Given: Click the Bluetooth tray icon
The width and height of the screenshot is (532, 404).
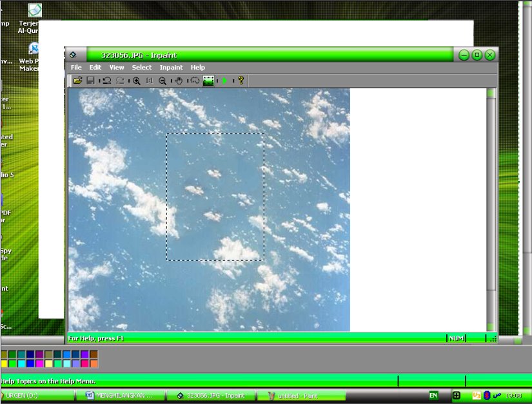Looking at the screenshot, I should point(487,395).
